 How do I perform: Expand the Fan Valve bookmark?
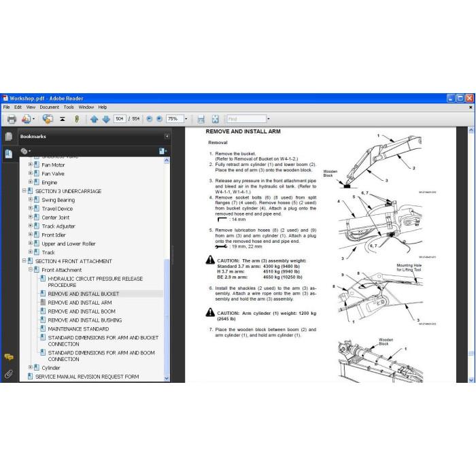pos(31,173)
